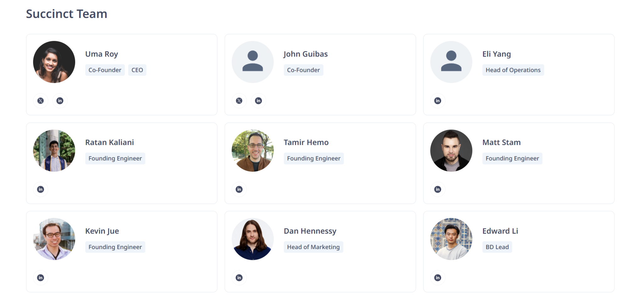Open Tamir Hemo's LinkedIn icon
Viewport: 644px width, 301px height.
[239, 189]
